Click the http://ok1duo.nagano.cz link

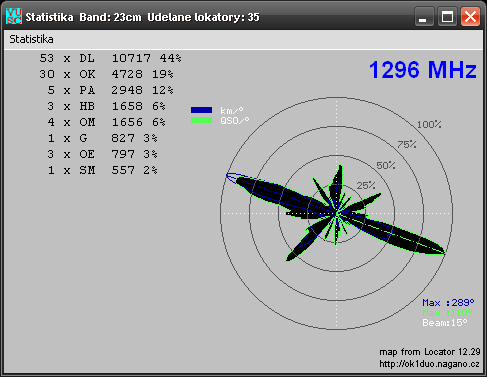point(429,364)
